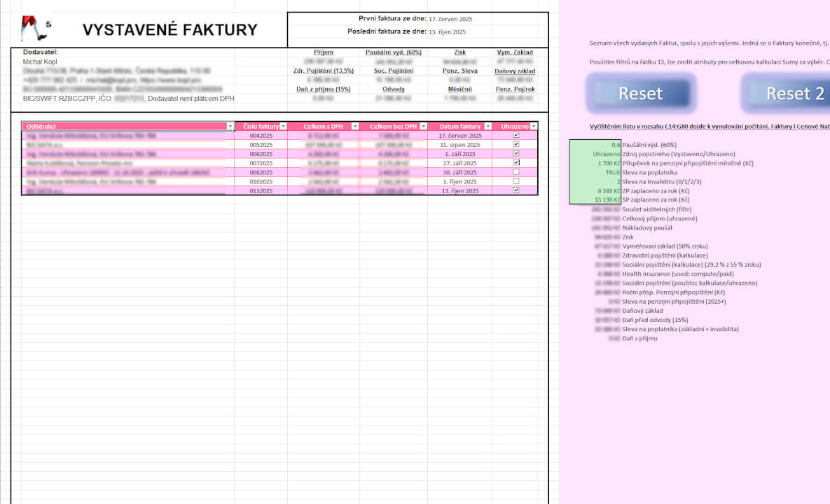
Task: Click the Zdr. Pojištění (13,5%) header
Action: click(324, 71)
